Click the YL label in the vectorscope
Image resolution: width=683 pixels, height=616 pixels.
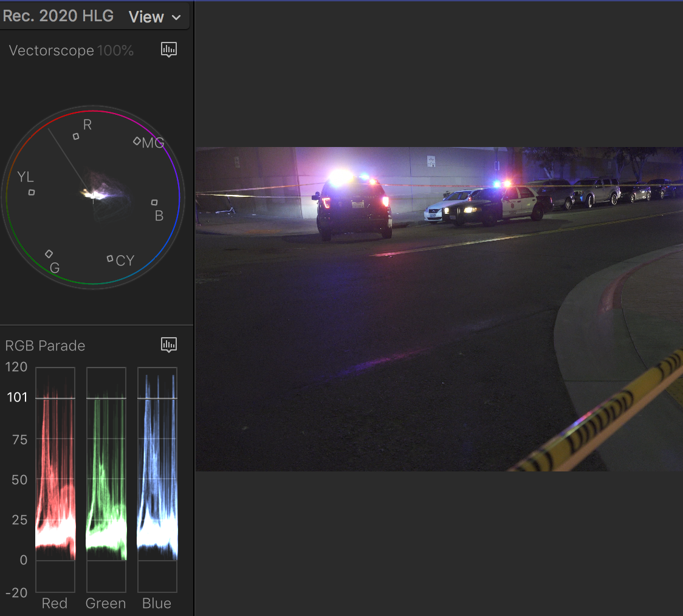click(26, 177)
